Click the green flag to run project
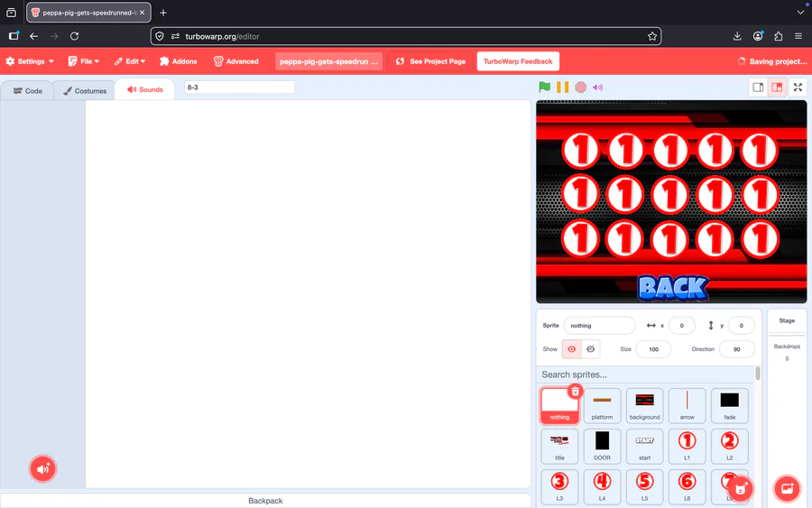812x508 pixels. pyautogui.click(x=544, y=87)
